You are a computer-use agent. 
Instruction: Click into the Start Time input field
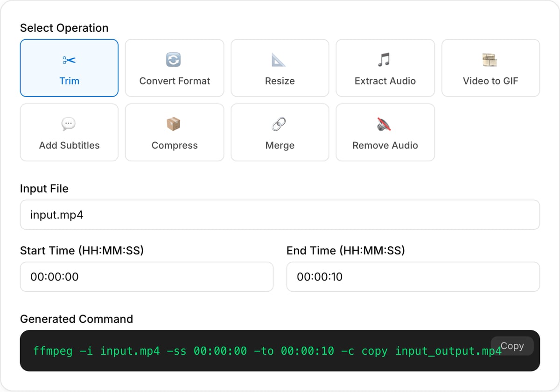(147, 277)
